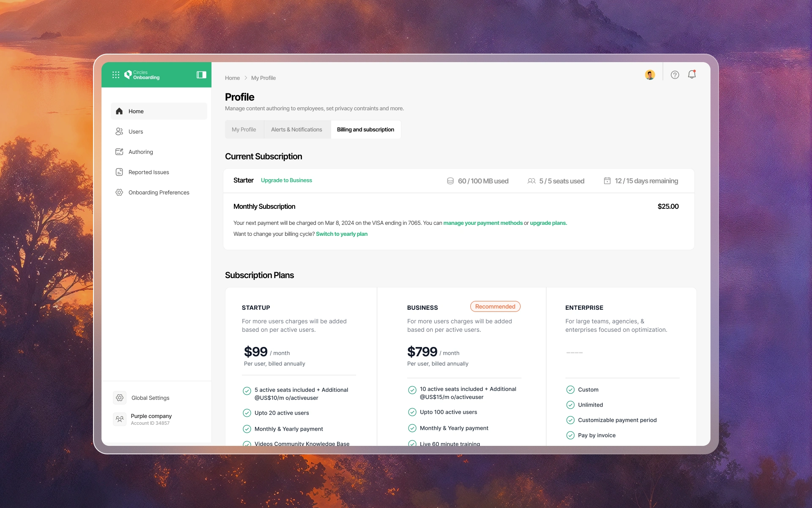The height and width of the screenshot is (508, 812).
Task: Open the app grid launcher icon
Action: [x=115, y=75]
